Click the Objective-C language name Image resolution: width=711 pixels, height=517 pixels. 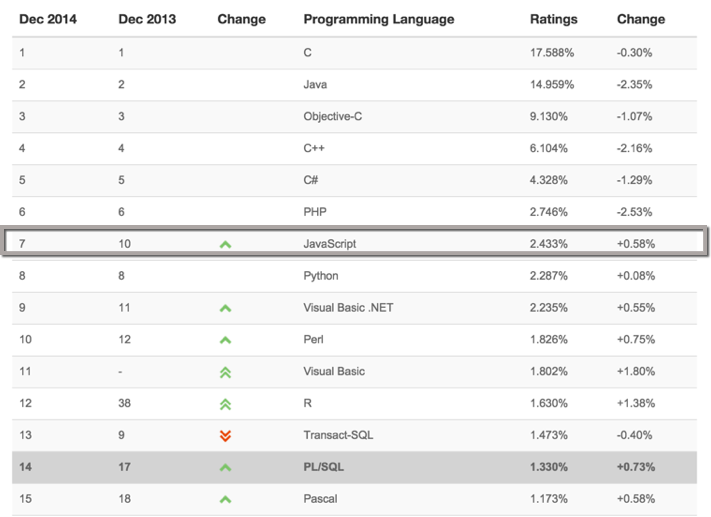point(332,117)
